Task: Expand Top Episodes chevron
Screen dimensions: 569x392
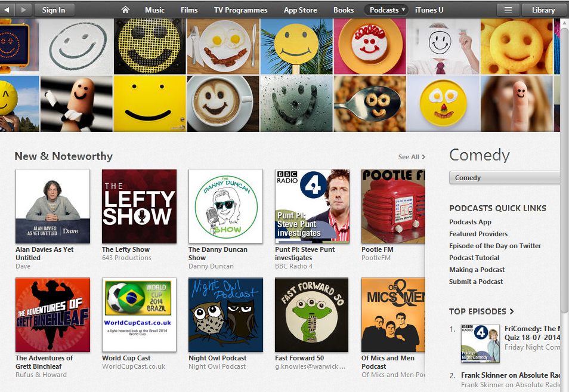Action: [x=512, y=311]
